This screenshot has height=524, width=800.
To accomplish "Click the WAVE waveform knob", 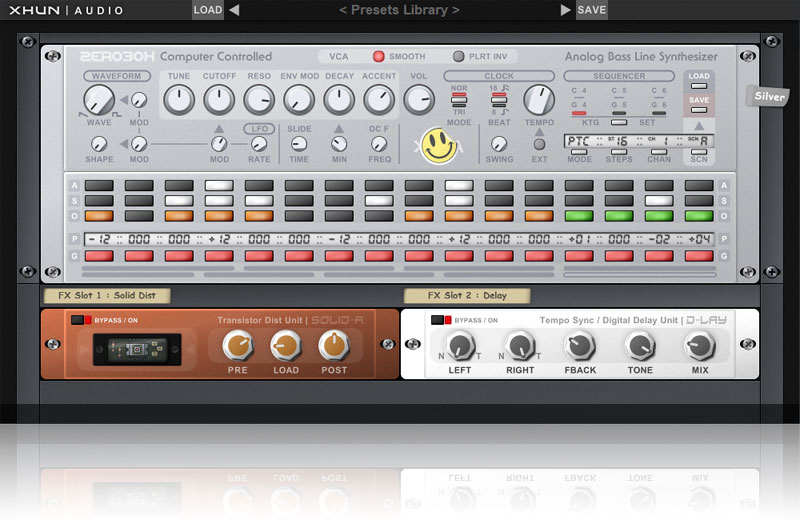I will [99, 99].
